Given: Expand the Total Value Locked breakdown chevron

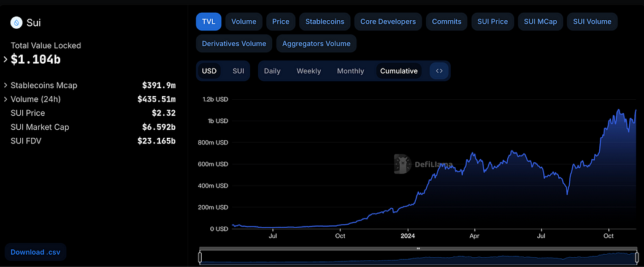Looking at the screenshot, I should point(6,59).
